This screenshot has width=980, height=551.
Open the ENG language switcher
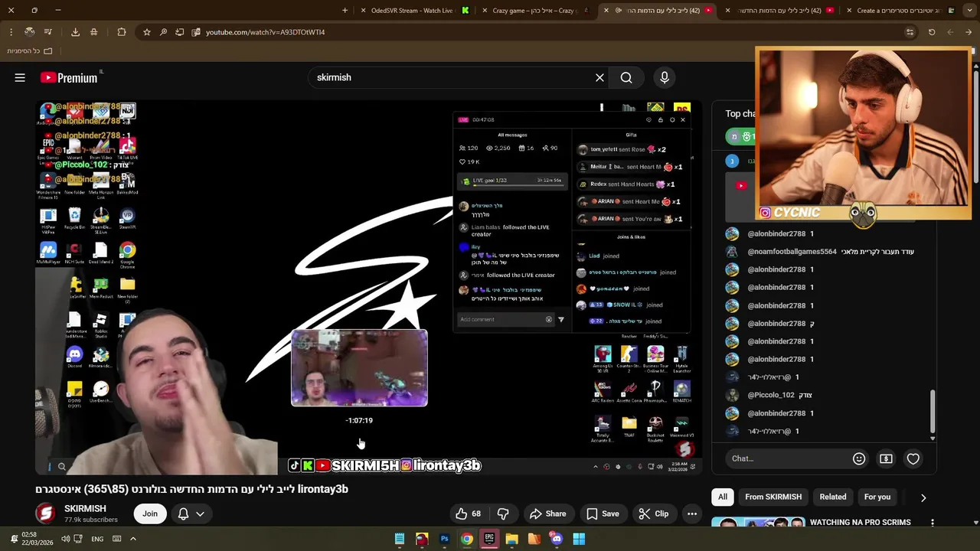click(x=97, y=539)
